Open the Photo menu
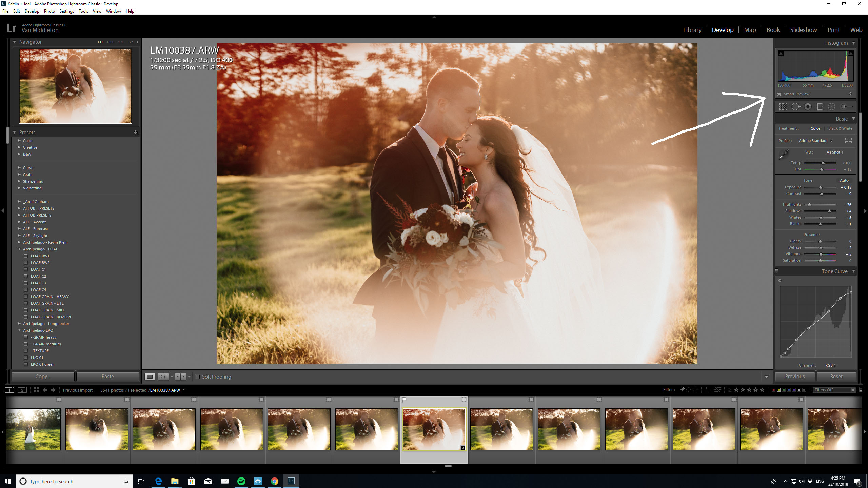 click(49, 11)
